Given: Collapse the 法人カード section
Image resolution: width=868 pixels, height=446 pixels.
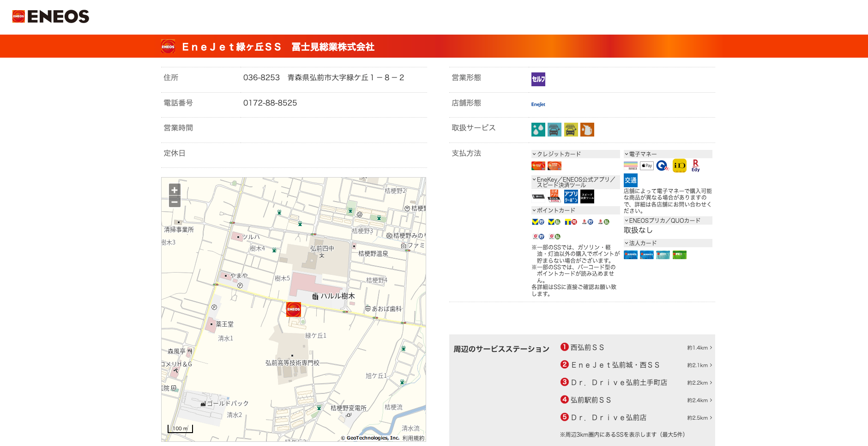Looking at the screenshot, I should (668, 243).
